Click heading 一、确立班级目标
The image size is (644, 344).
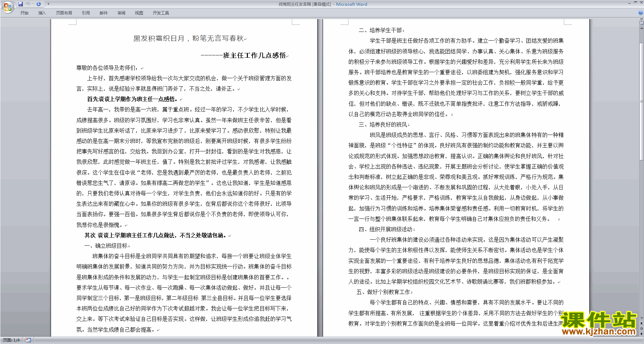(106, 246)
